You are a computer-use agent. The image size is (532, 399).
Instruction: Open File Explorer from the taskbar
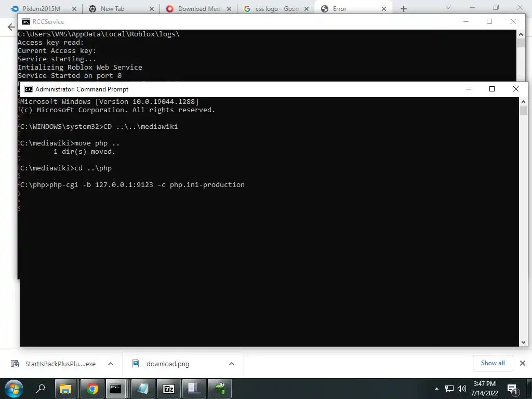[65, 389]
